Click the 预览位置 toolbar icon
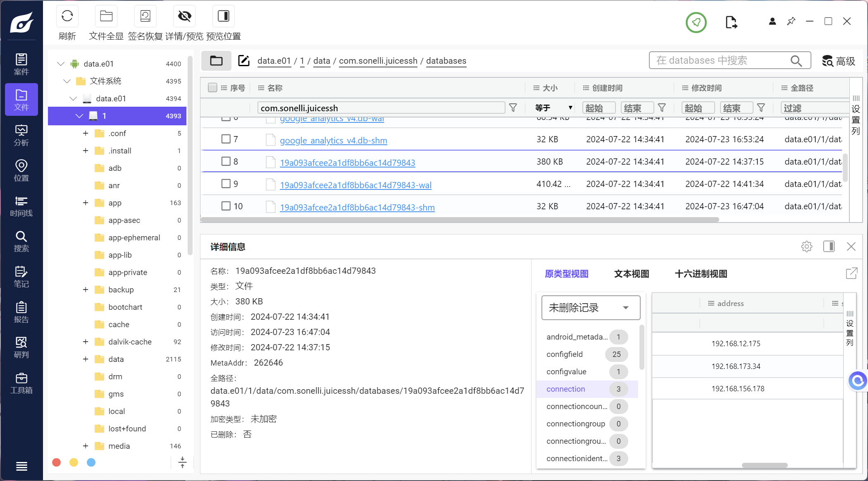The image size is (868, 481). coord(224,16)
